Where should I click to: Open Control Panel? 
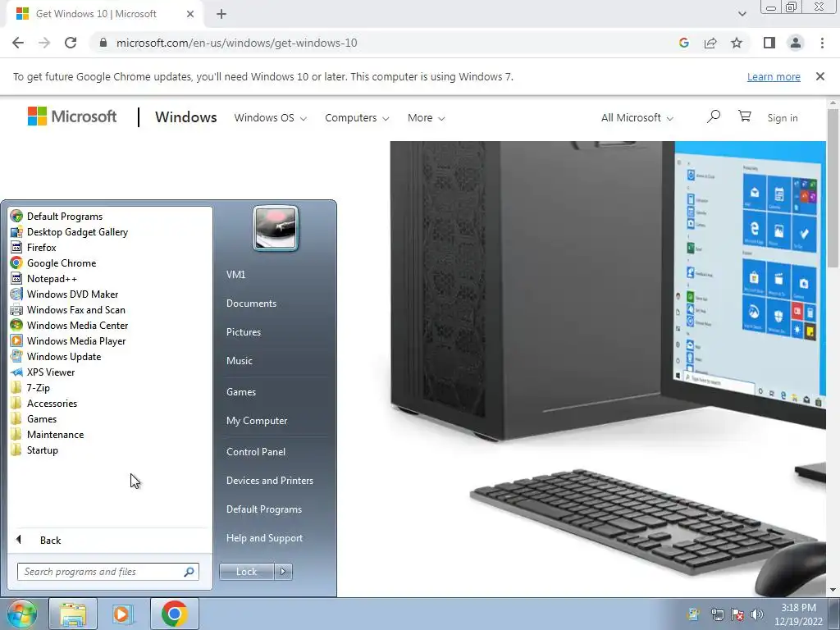click(x=256, y=452)
